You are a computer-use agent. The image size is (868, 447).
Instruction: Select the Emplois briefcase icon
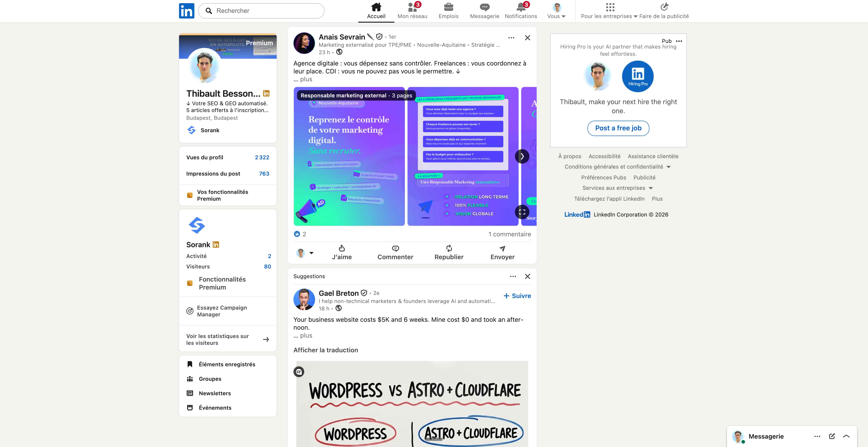[448, 7]
